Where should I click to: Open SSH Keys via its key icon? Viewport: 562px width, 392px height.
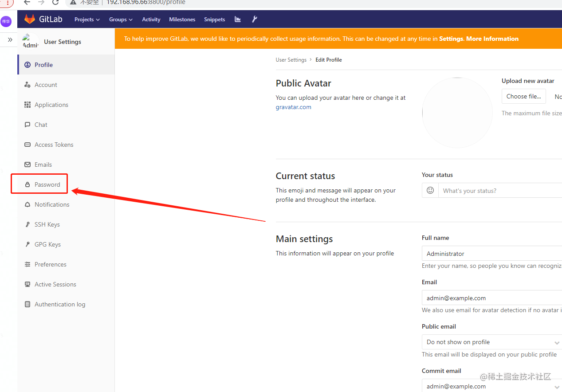[x=28, y=224]
